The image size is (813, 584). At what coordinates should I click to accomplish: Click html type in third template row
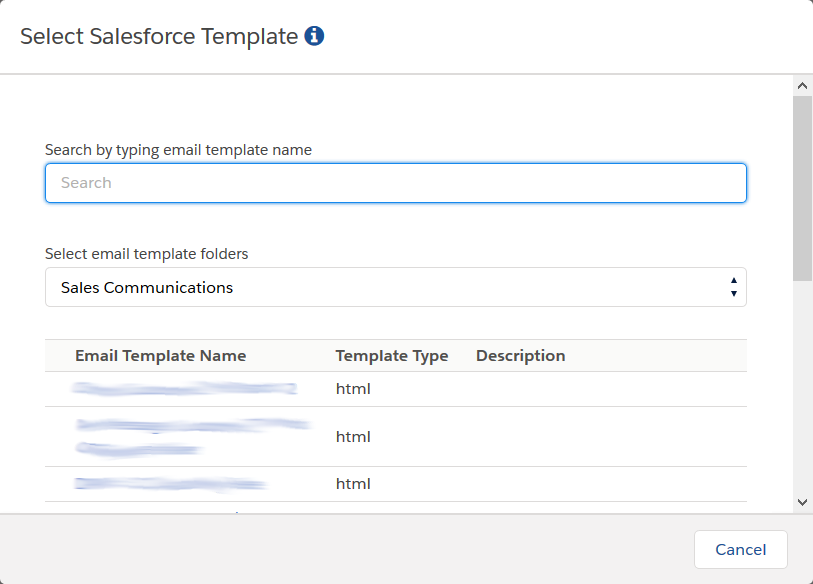pyautogui.click(x=353, y=484)
